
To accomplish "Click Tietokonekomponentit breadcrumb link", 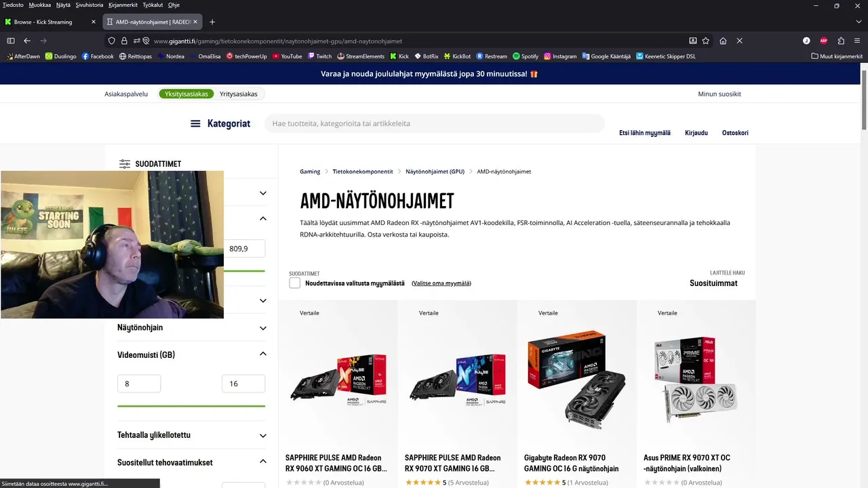I will tap(363, 171).
